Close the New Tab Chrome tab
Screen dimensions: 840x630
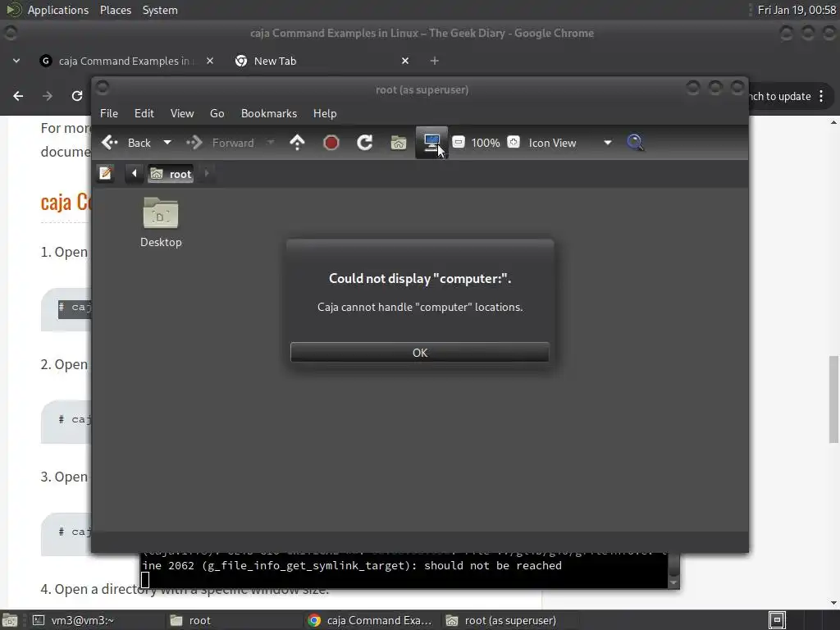point(405,61)
